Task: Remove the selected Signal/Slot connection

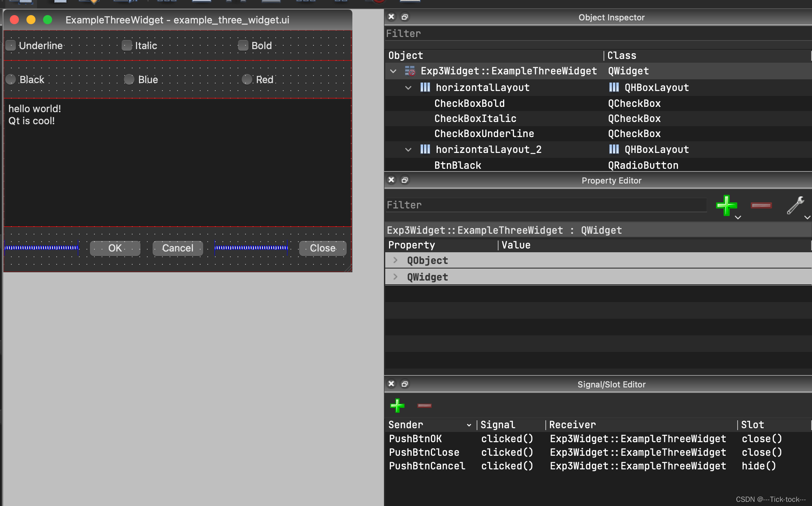Action: 424,406
